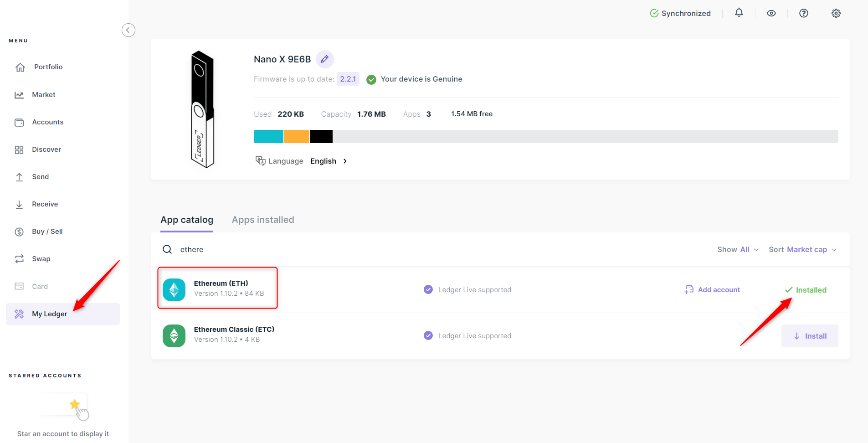The width and height of the screenshot is (868, 443).
Task: Click the pencil icon to rename the device
Action: 324,59
